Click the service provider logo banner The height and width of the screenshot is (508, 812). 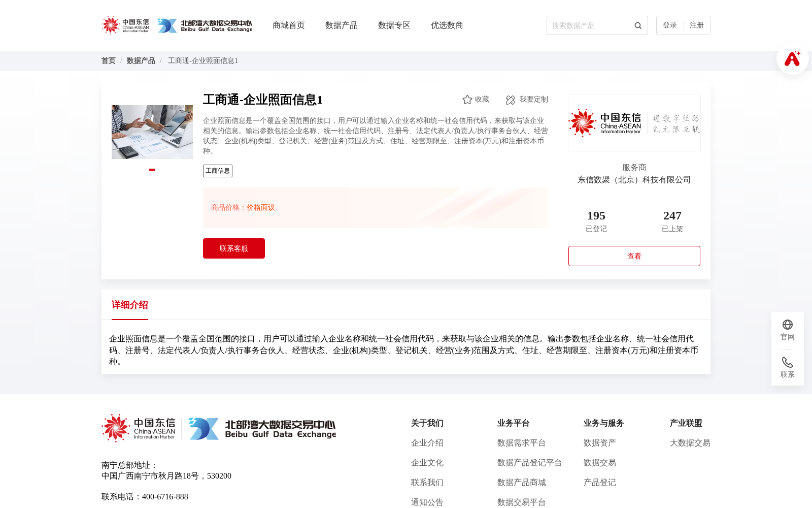pyautogui.click(x=634, y=123)
